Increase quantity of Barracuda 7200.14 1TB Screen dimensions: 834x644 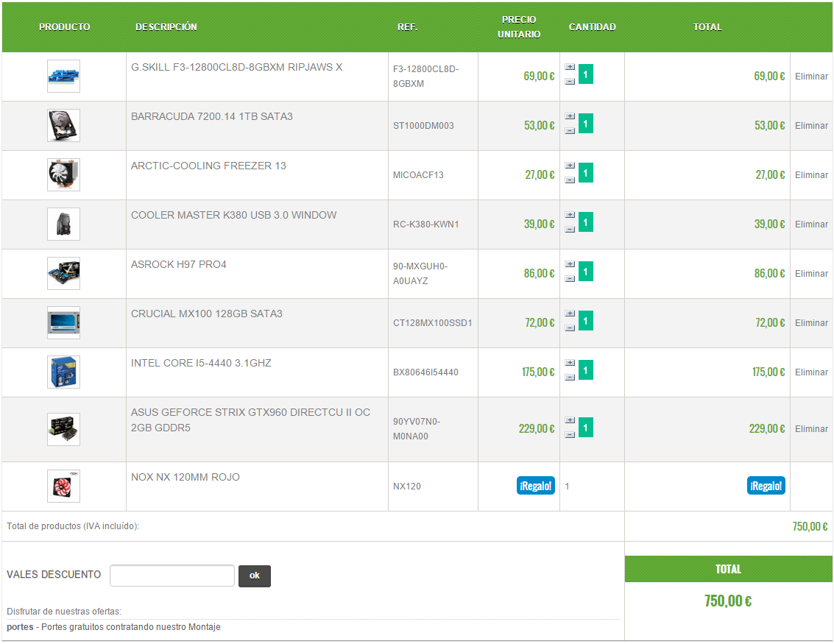tap(570, 116)
